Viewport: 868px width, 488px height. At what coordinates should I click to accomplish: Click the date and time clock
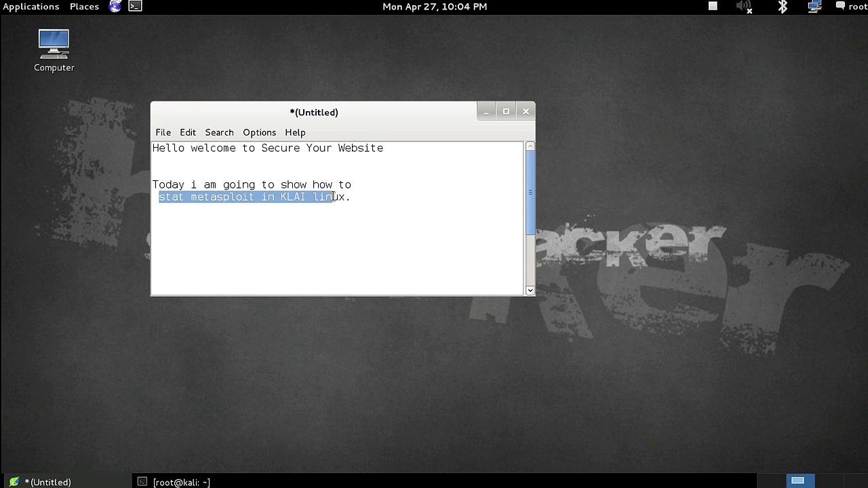(x=435, y=6)
